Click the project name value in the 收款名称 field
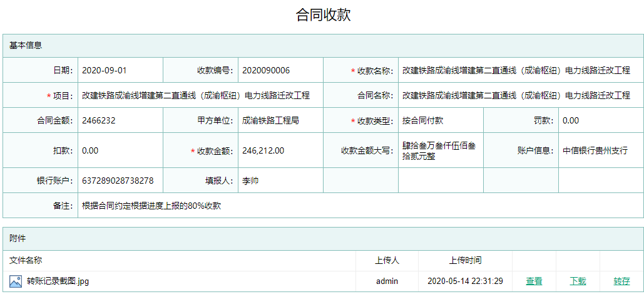 516,70
